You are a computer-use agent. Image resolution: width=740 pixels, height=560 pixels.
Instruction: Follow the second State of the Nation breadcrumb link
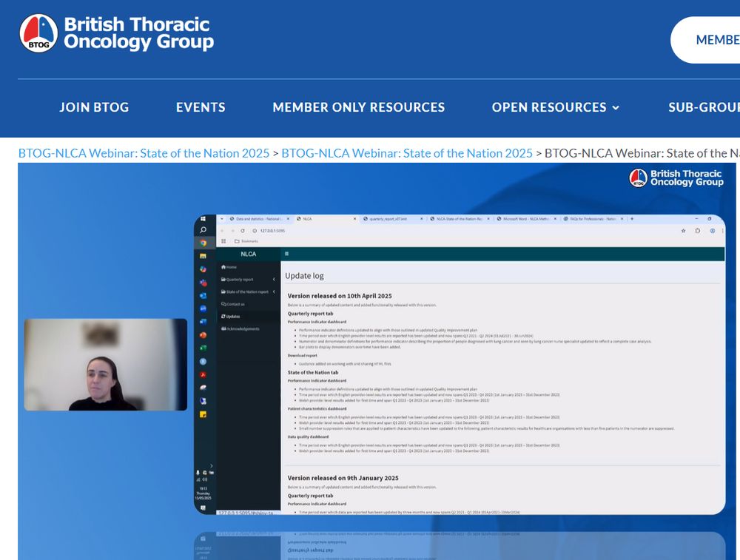[x=407, y=153]
